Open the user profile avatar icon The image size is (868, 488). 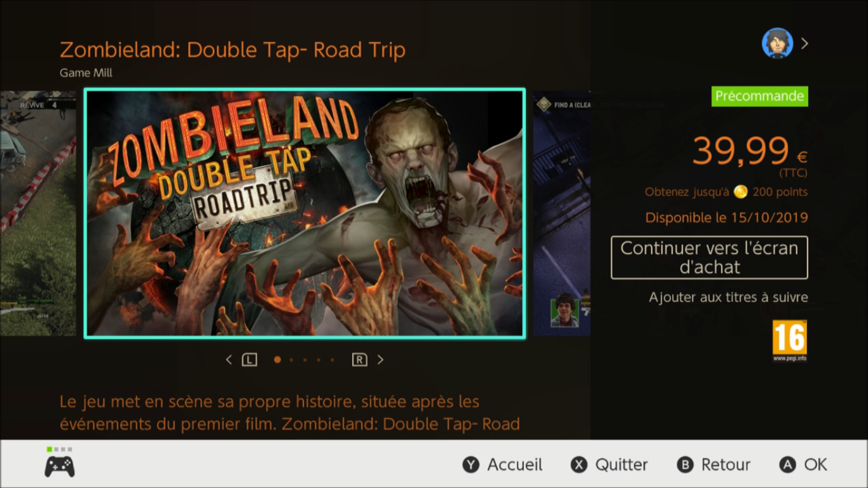pos(777,43)
